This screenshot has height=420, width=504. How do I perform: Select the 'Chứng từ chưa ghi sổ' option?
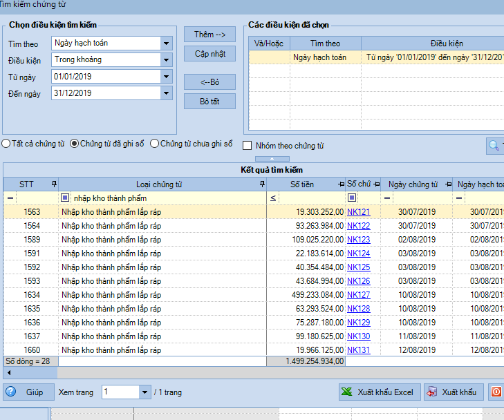[154, 144]
